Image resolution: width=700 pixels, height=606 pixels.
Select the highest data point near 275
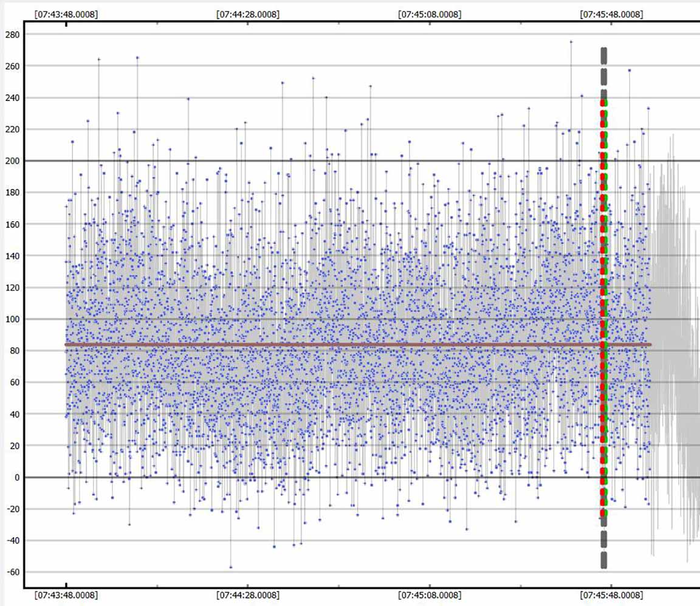tap(571, 42)
